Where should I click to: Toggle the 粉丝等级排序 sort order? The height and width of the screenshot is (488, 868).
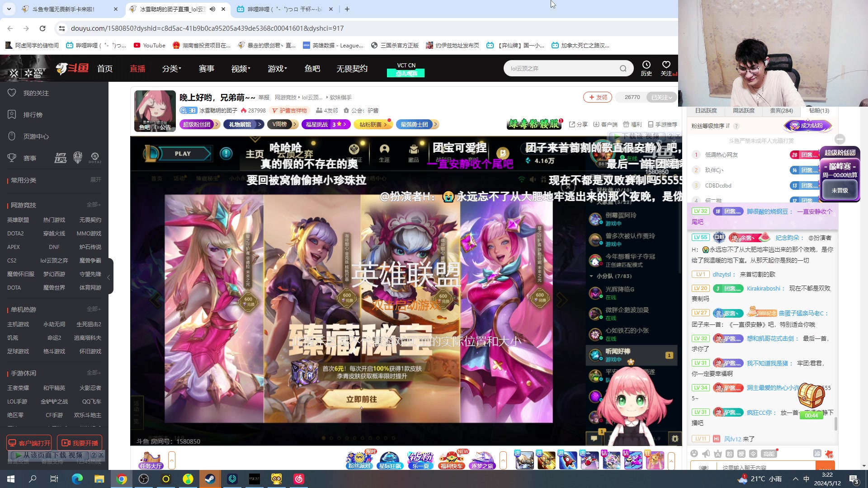711,126
